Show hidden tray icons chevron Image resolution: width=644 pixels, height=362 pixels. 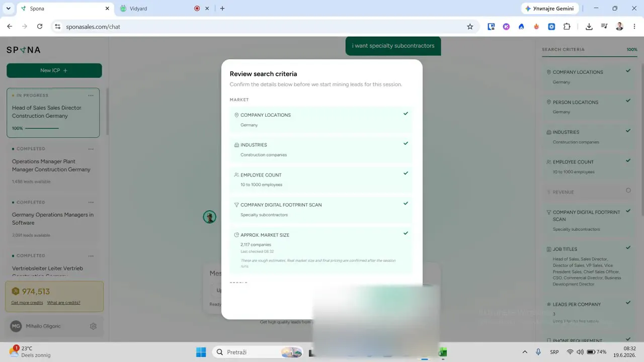tap(525, 352)
